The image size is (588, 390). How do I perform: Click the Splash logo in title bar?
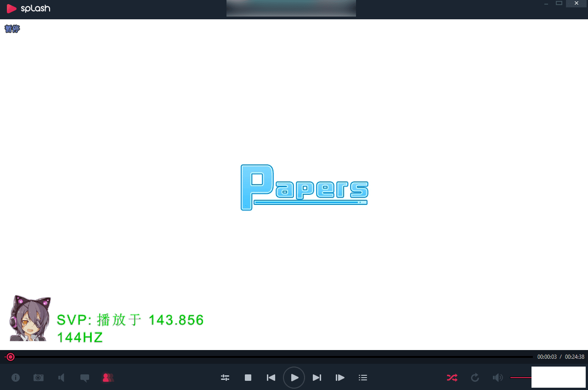coord(28,9)
